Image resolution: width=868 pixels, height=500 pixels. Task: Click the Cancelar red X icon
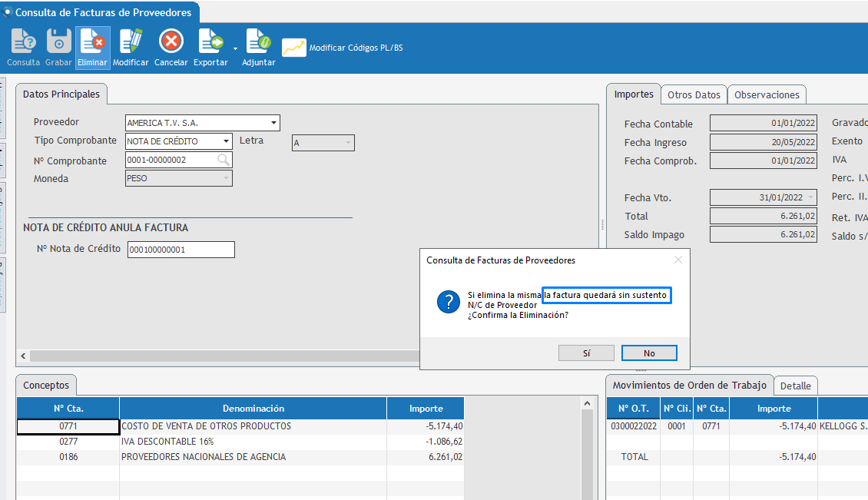pos(171,42)
